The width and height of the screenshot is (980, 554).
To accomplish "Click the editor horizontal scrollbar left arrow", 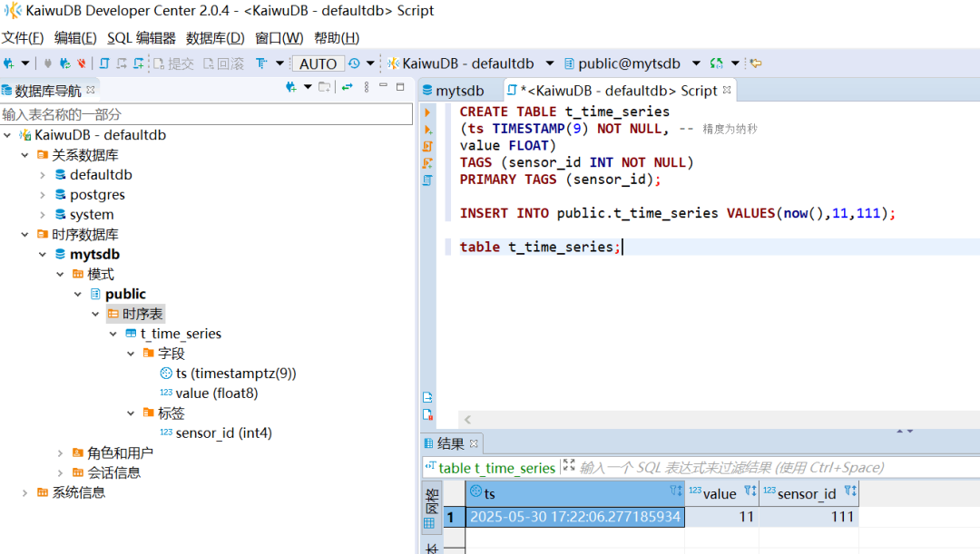I will [x=467, y=419].
